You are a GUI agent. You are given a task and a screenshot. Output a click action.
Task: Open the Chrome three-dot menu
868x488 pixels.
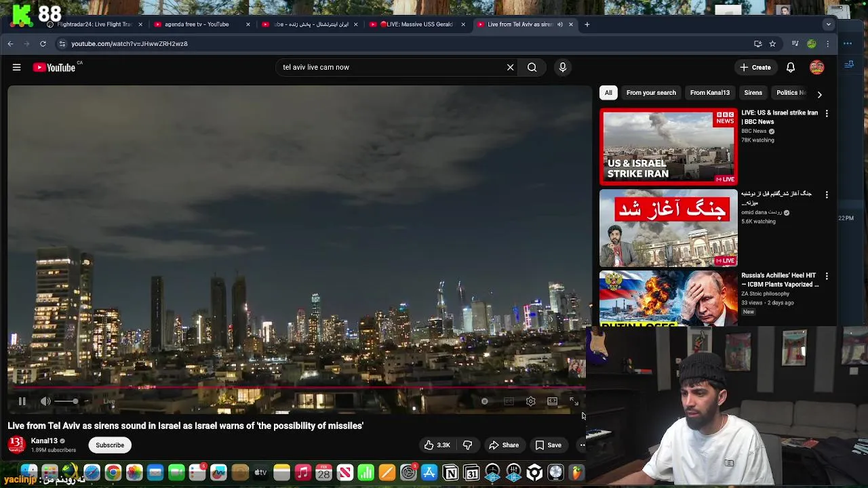click(x=827, y=43)
